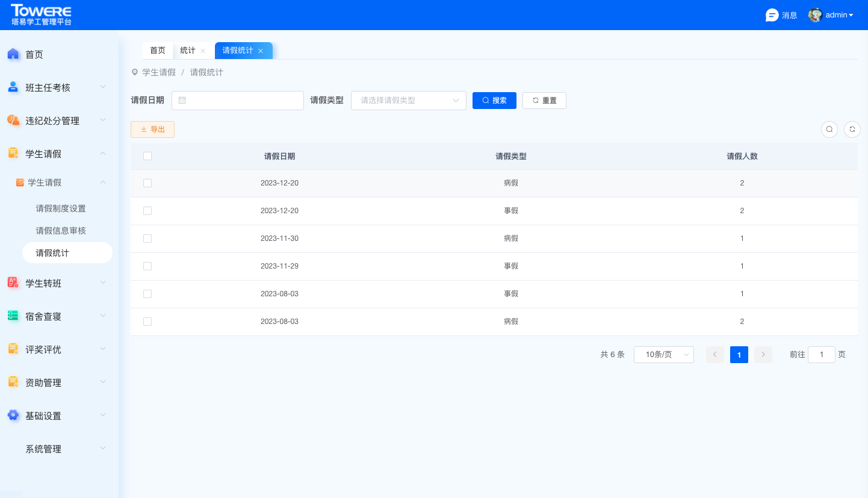Open the 请假类型 dropdown

coord(408,101)
